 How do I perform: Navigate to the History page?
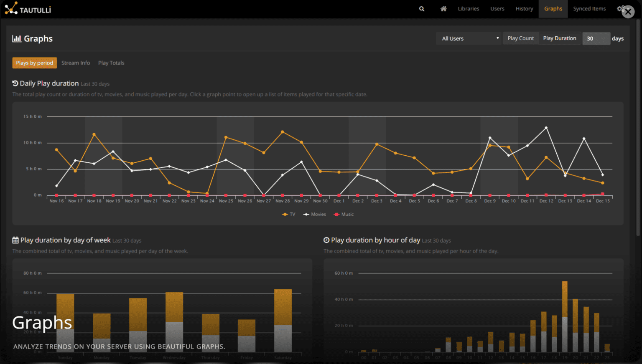point(524,8)
